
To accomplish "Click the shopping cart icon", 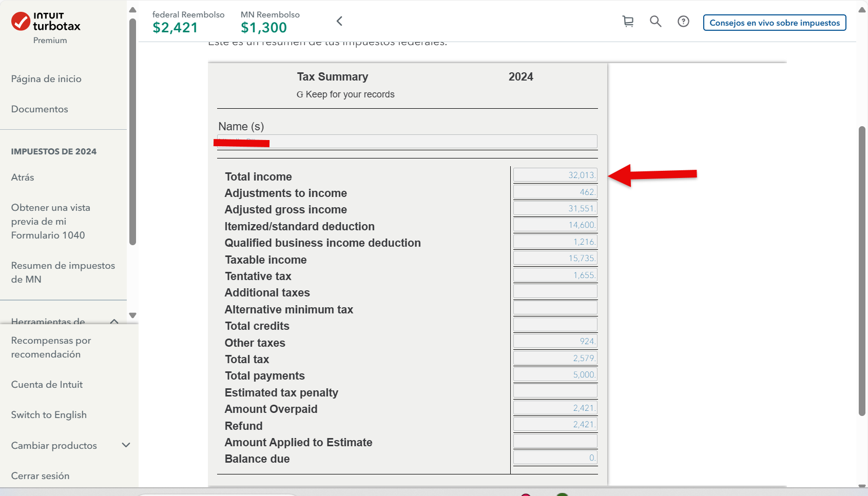I will pos(628,22).
